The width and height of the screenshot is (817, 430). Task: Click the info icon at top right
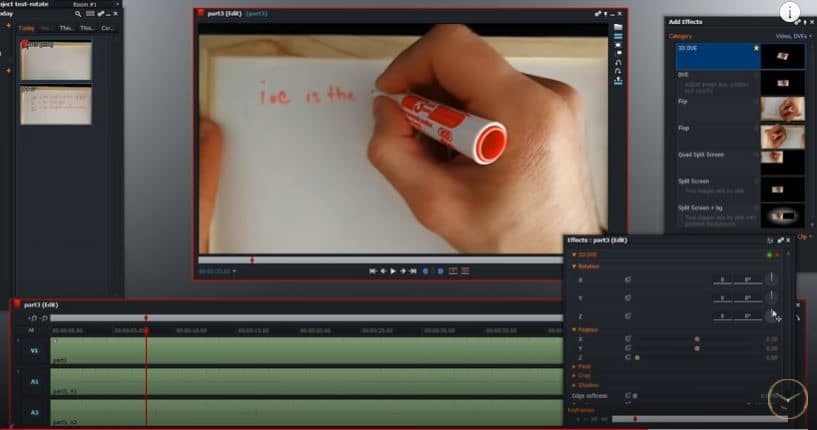pos(790,11)
